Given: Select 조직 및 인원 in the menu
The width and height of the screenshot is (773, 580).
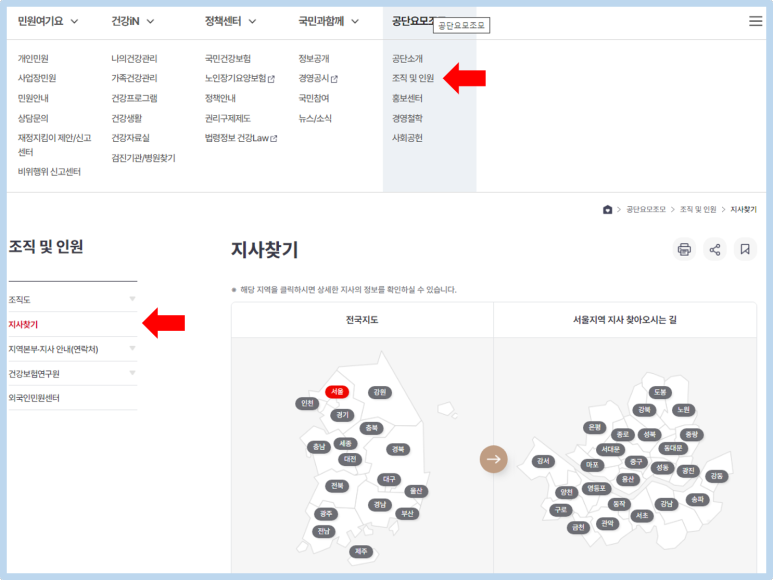Looking at the screenshot, I should tap(413, 78).
